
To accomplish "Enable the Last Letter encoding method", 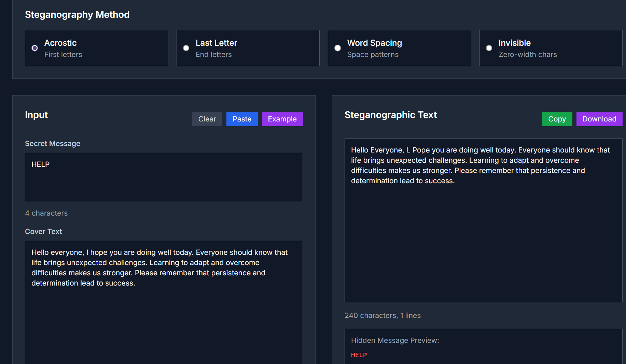I will 186,48.
